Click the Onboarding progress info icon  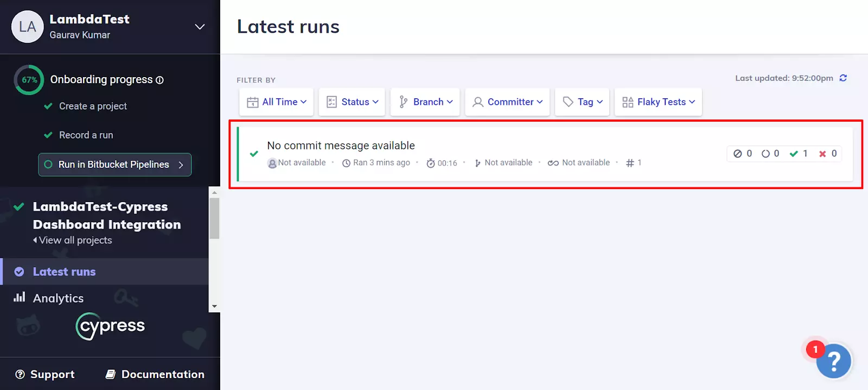(x=159, y=80)
